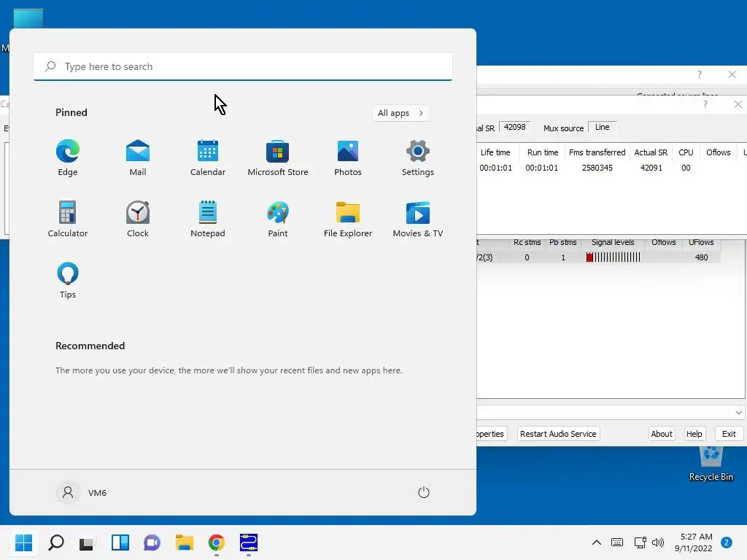Show hidden tray icons chevron
The height and width of the screenshot is (560, 747).
click(597, 542)
